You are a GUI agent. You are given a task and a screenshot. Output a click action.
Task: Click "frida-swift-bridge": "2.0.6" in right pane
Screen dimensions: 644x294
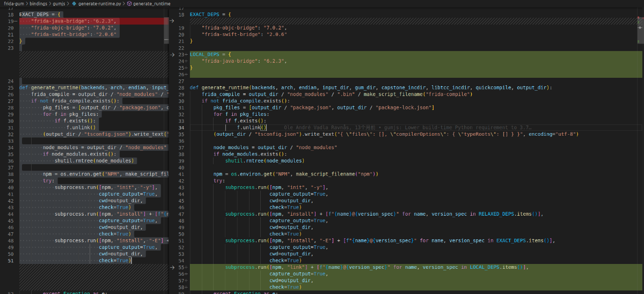click(244, 34)
